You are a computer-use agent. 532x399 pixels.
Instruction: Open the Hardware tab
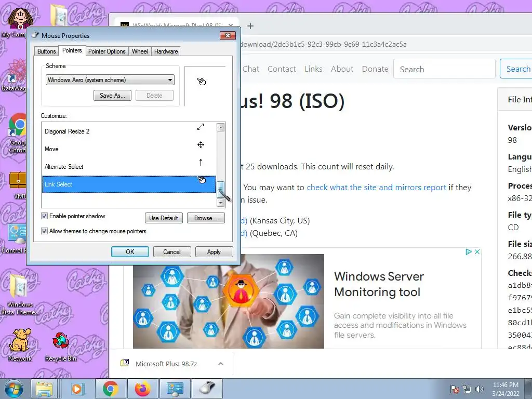click(166, 51)
